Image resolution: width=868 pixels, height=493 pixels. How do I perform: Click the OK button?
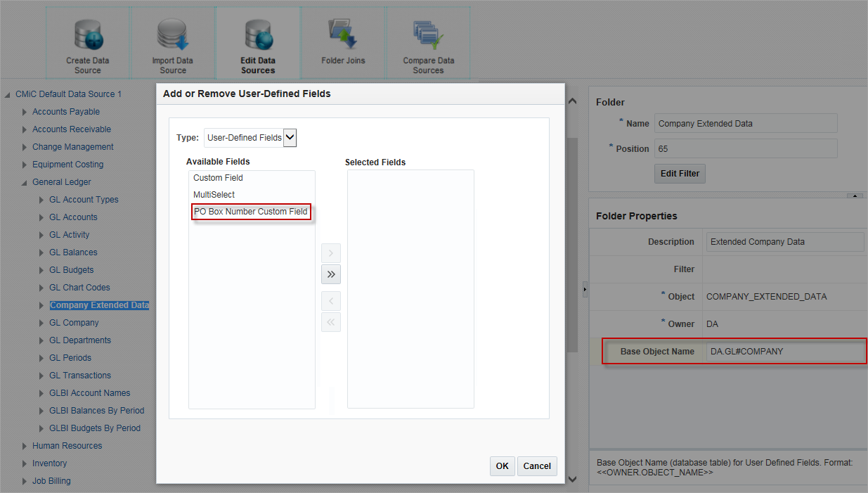tap(502, 466)
